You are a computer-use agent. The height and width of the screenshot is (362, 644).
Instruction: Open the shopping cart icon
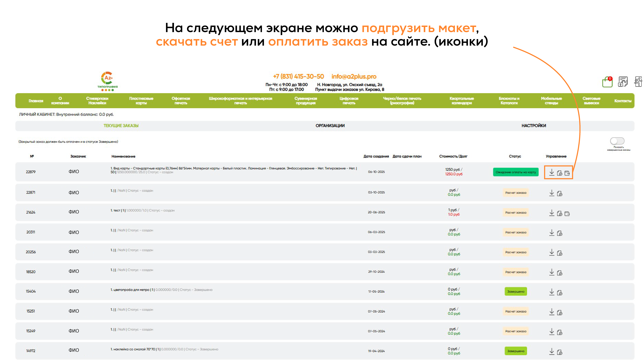tap(607, 82)
